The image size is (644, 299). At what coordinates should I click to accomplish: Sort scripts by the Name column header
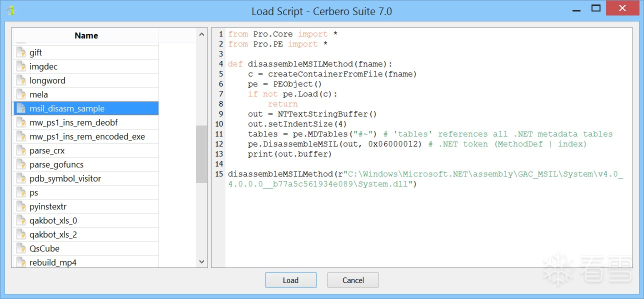pyautogui.click(x=86, y=35)
